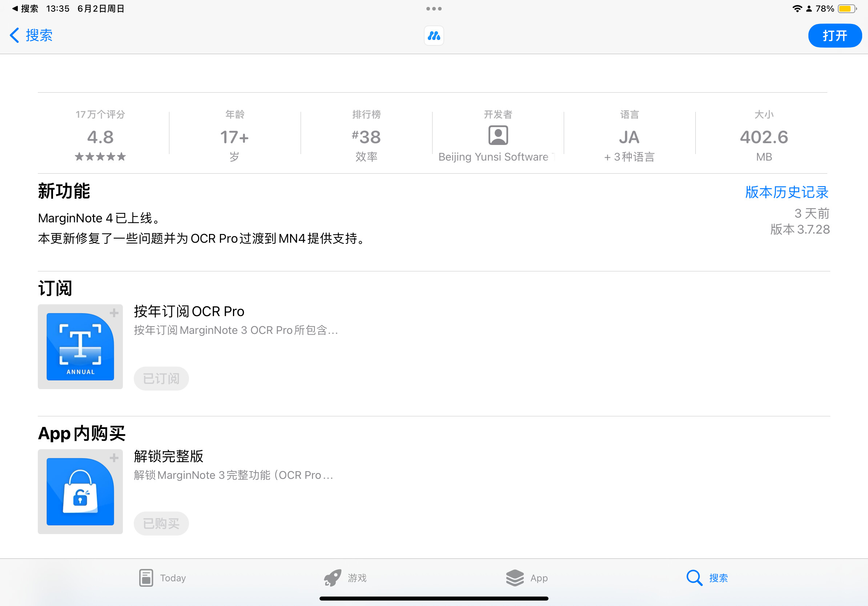Open the 游戏 games tab icon

pyautogui.click(x=332, y=578)
